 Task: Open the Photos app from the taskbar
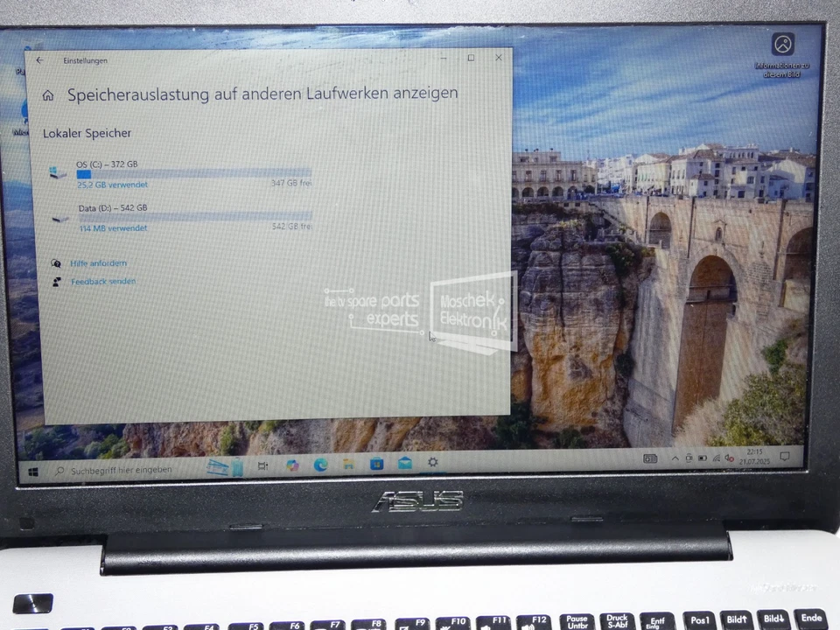(x=292, y=465)
